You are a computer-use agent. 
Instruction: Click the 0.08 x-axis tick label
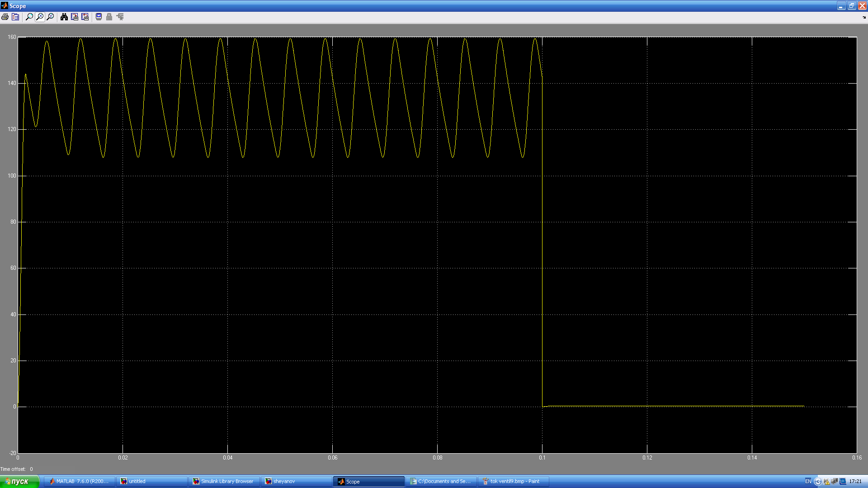click(x=437, y=458)
